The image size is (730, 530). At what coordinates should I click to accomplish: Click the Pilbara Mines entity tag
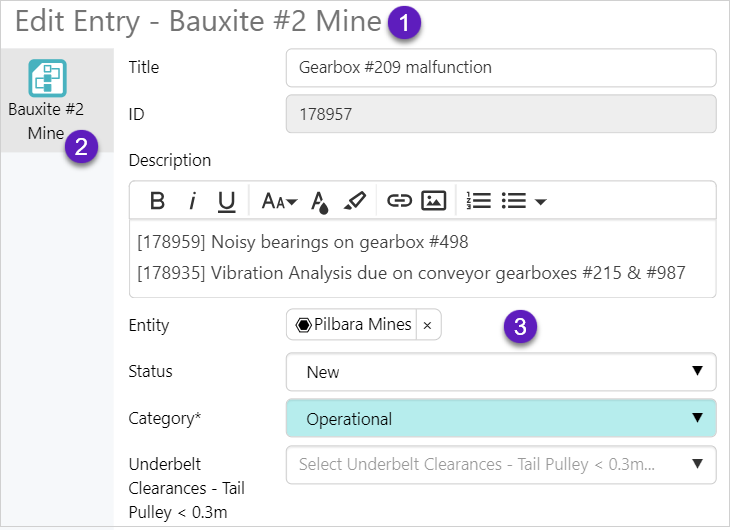[x=354, y=325]
